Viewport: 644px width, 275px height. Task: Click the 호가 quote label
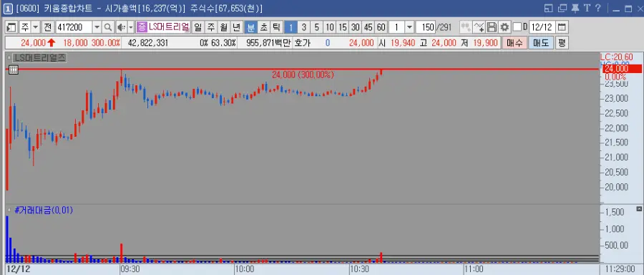coord(302,43)
